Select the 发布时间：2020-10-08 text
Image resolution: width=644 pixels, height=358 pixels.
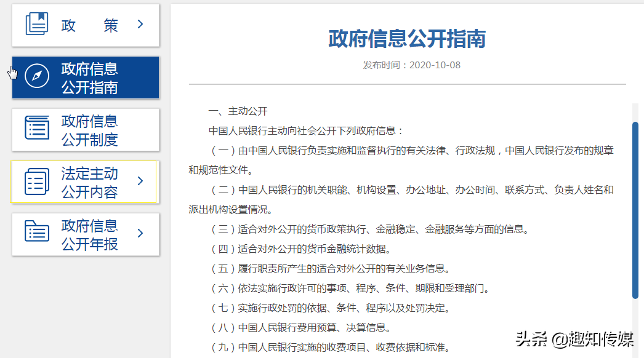point(407,65)
